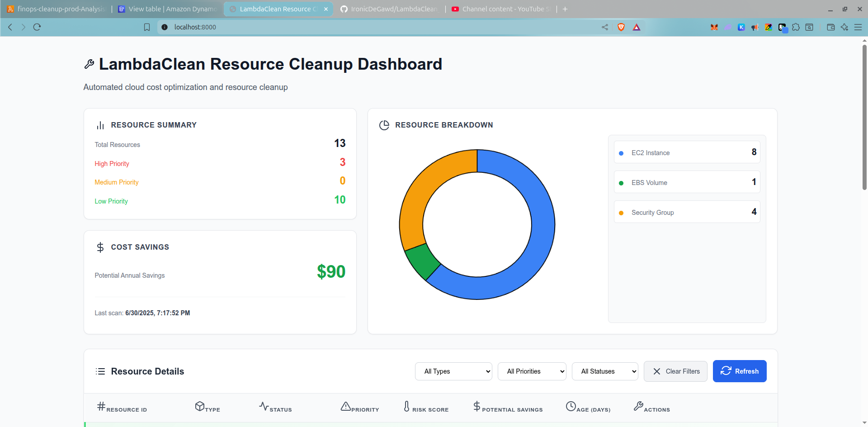Open the MetaMask fox extension
This screenshot has width=868, height=427.
tap(714, 27)
